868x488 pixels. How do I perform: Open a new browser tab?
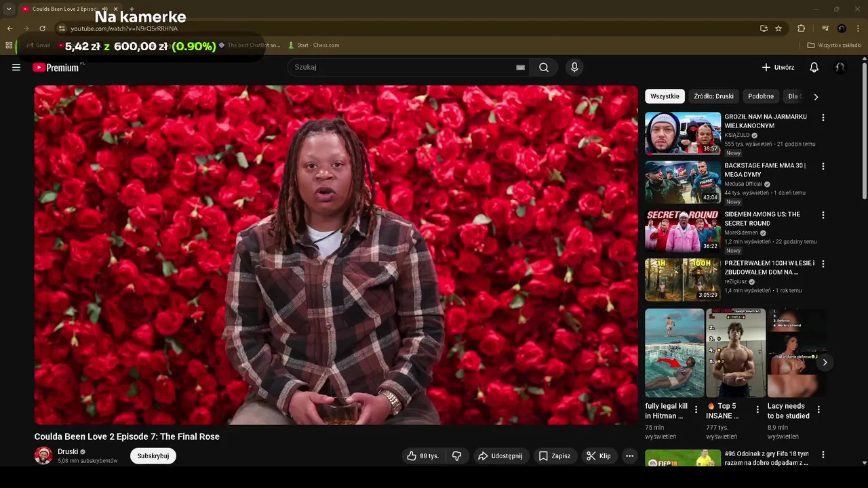click(132, 9)
